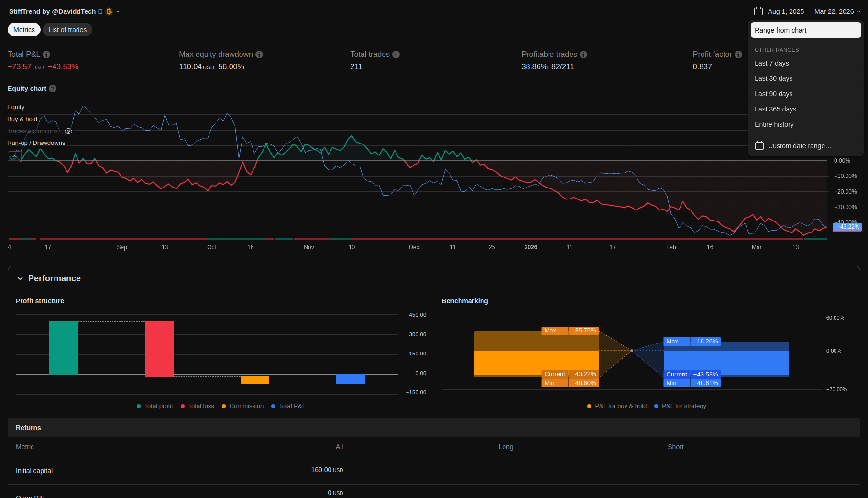Open the strategy name dropdown chevron
Viewport: 868px width, 498px height.
(x=118, y=11)
